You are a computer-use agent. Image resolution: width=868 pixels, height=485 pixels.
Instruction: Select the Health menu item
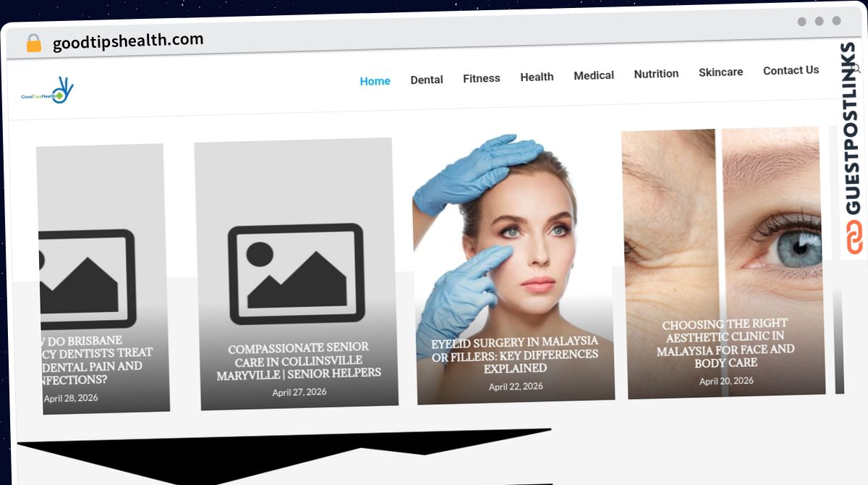point(537,77)
